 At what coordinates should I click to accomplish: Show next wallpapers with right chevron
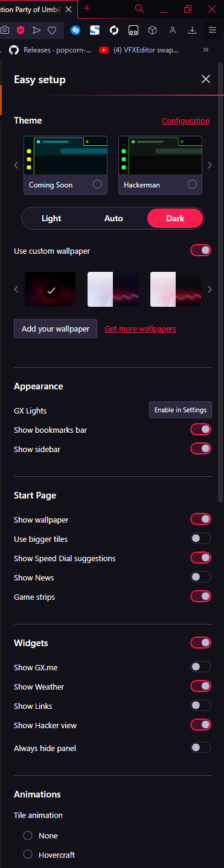pyautogui.click(x=210, y=289)
